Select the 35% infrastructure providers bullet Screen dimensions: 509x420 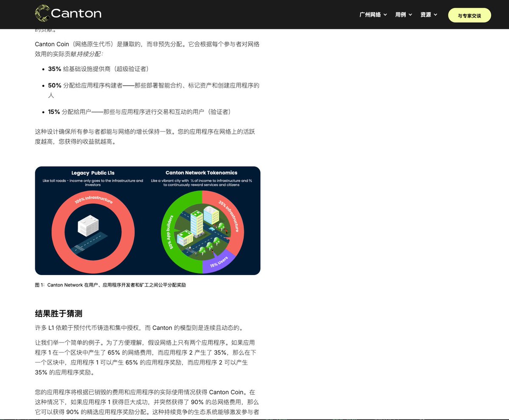(x=98, y=69)
